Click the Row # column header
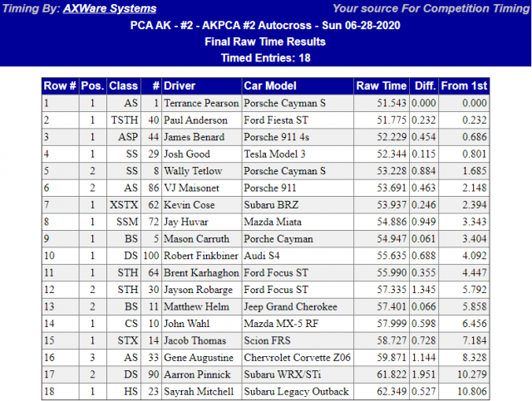 point(61,86)
